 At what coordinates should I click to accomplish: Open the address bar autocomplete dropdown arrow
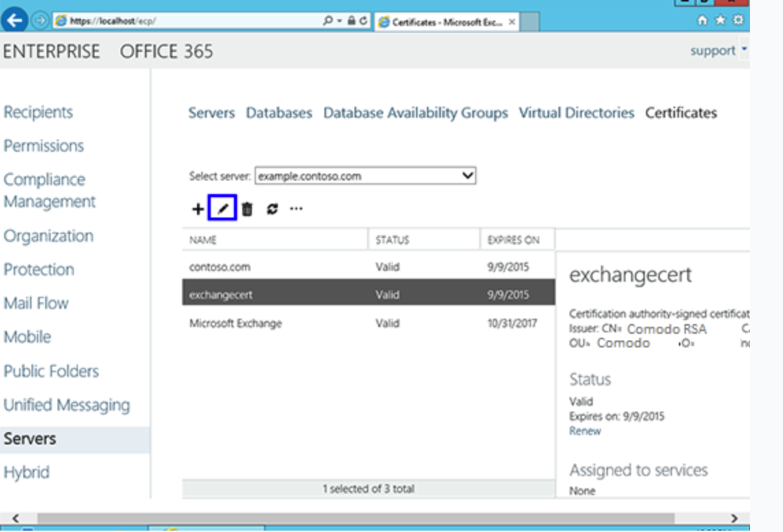coord(339,21)
